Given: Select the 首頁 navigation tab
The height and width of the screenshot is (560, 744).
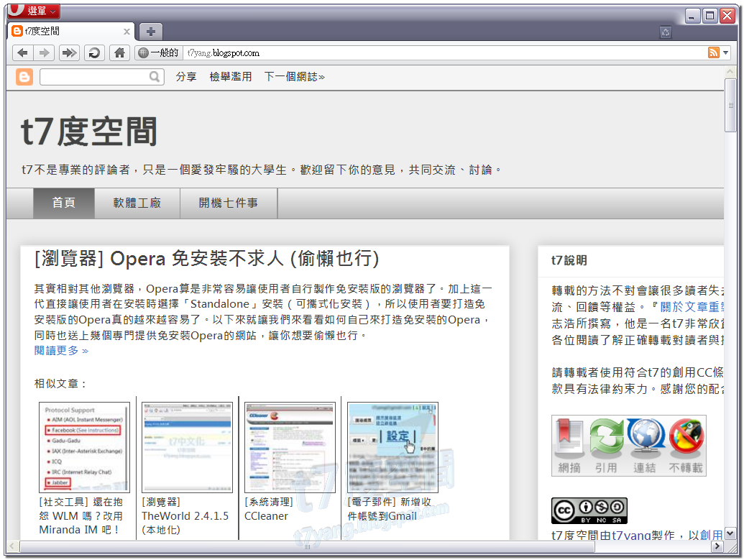Looking at the screenshot, I should 63,203.
